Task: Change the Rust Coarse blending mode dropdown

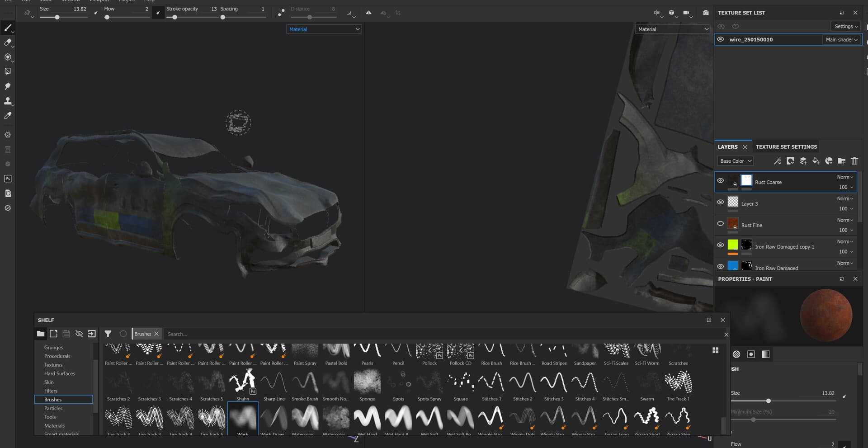Action: click(845, 177)
